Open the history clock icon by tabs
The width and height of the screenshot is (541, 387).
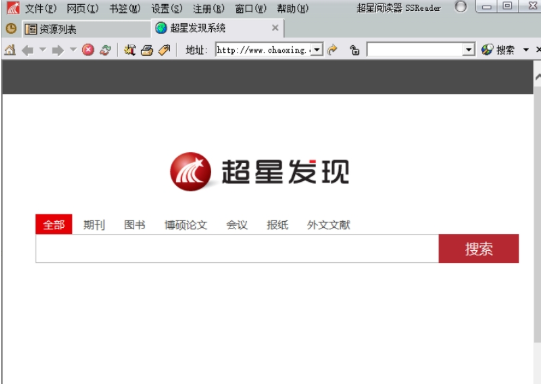point(11,28)
